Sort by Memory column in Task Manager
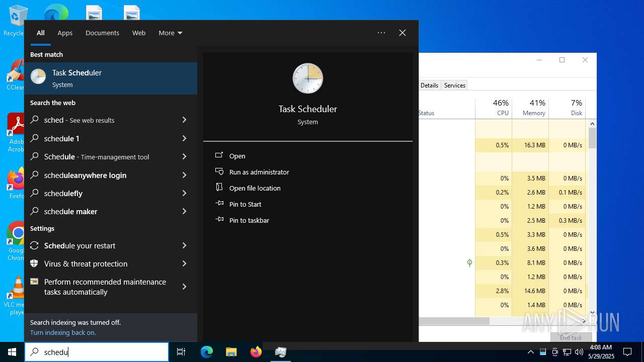Viewport: 644px width, 362px height. coord(530,108)
